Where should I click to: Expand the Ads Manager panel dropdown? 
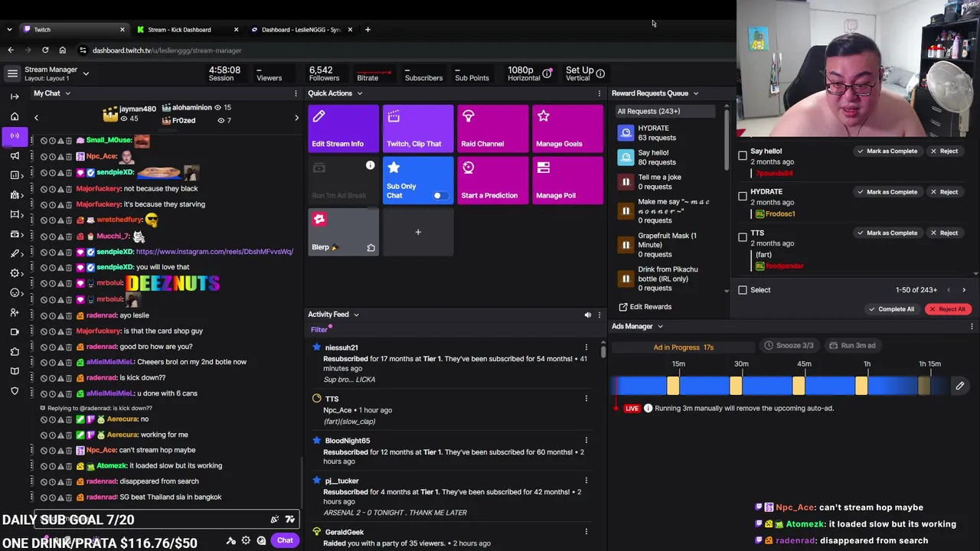[660, 327]
